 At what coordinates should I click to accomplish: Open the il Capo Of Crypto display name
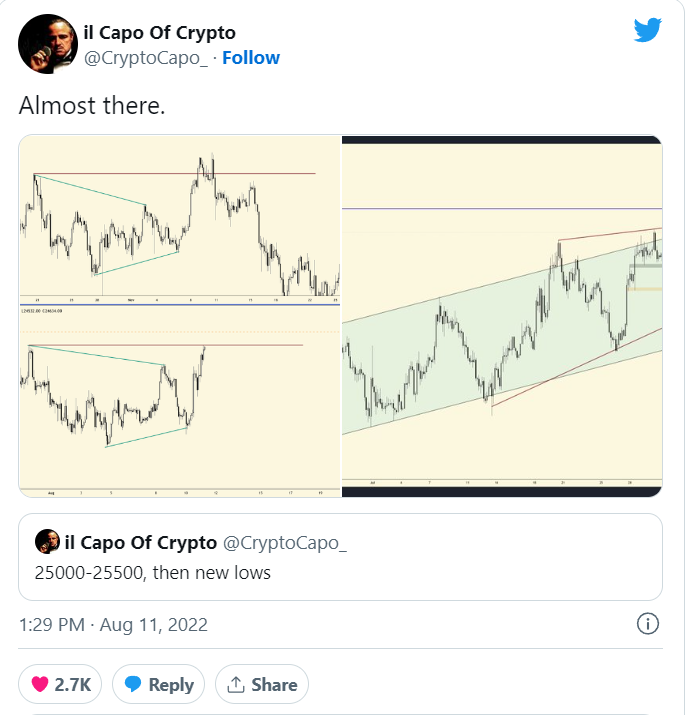coord(159,33)
